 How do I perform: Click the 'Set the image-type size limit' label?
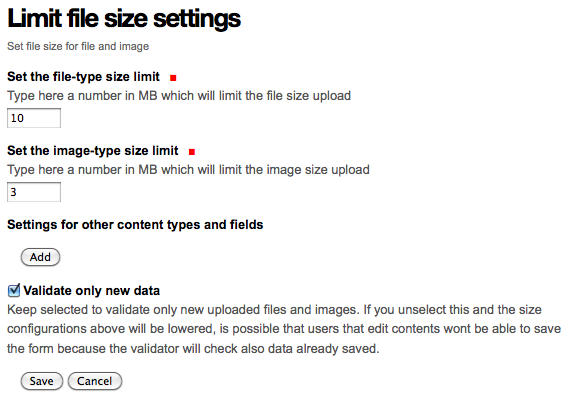93,151
